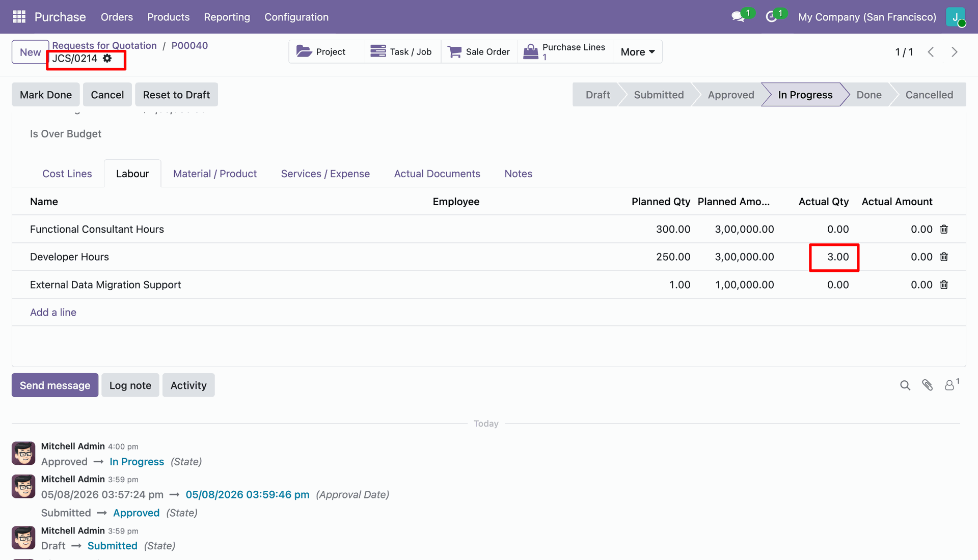Screen dimensions: 978x560
Task: Open the Configuration menu
Action: 296,17
